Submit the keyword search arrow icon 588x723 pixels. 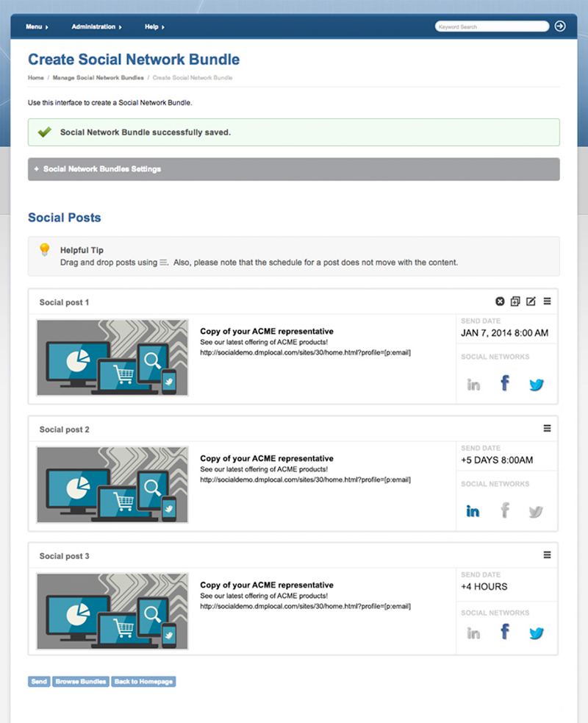point(560,26)
